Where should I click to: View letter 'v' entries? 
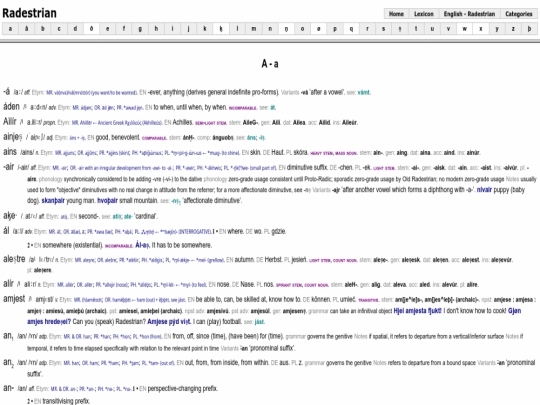[x=448, y=29]
